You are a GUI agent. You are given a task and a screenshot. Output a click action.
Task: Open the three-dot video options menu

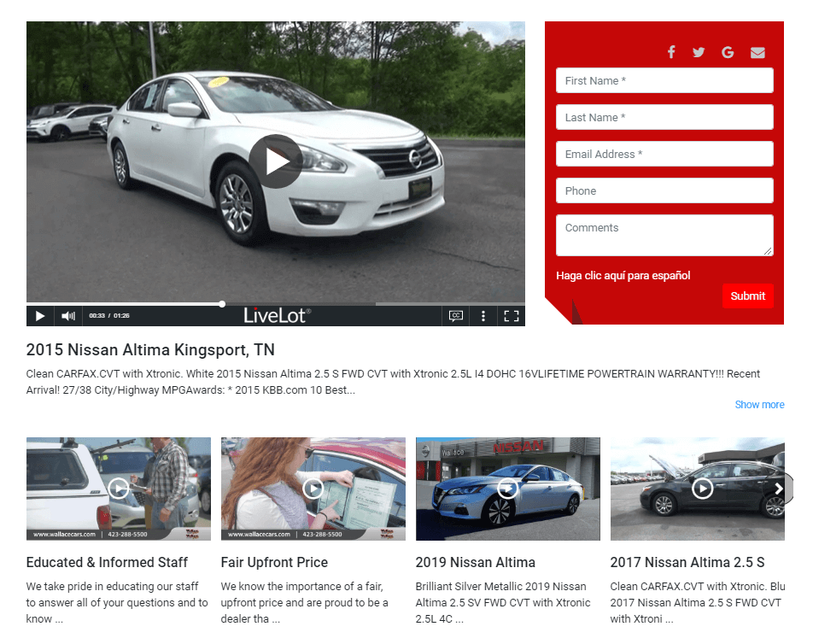(483, 316)
